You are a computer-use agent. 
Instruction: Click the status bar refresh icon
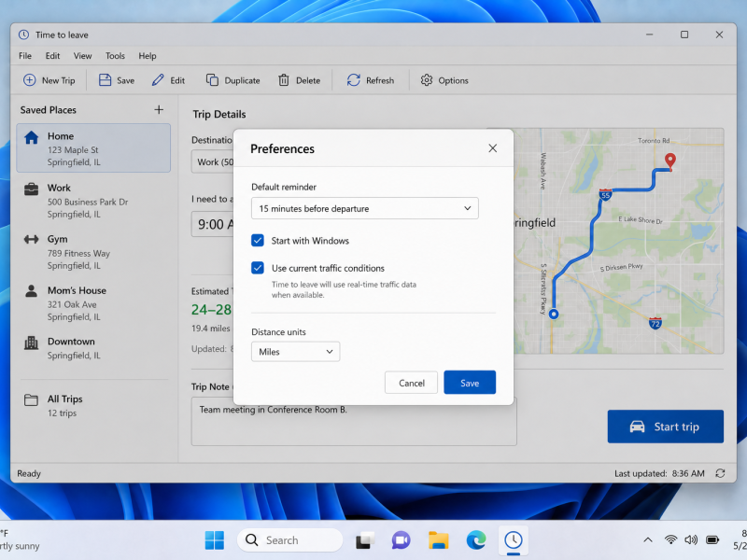click(720, 473)
